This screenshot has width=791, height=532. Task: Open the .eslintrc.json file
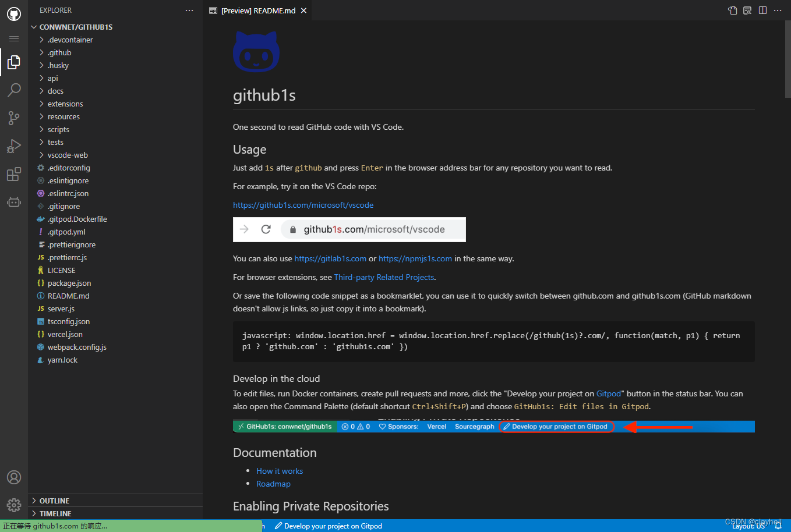115,193
